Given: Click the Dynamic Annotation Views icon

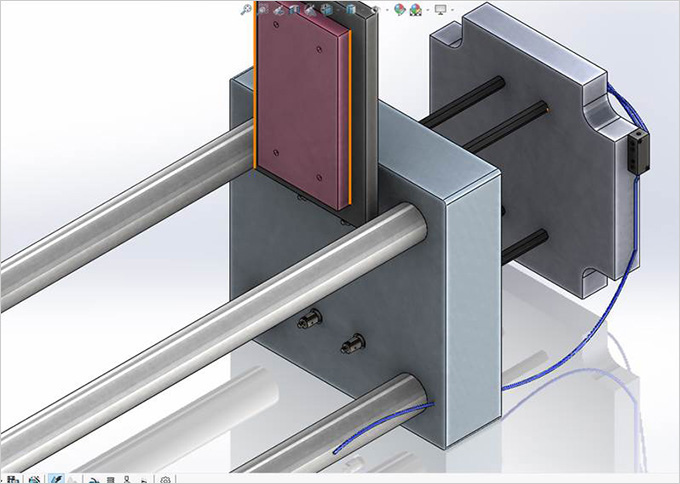Looking at the screenshot, I should click(310, 10).
